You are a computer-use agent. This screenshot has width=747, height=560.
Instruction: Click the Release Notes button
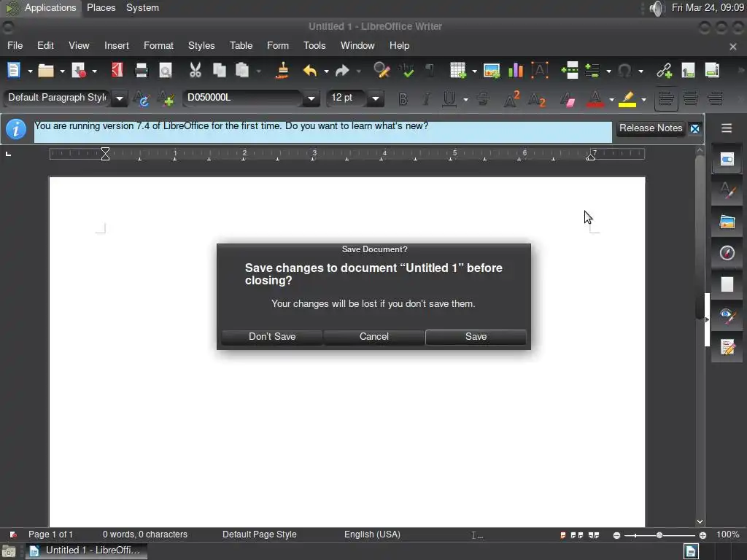[651, 128]
